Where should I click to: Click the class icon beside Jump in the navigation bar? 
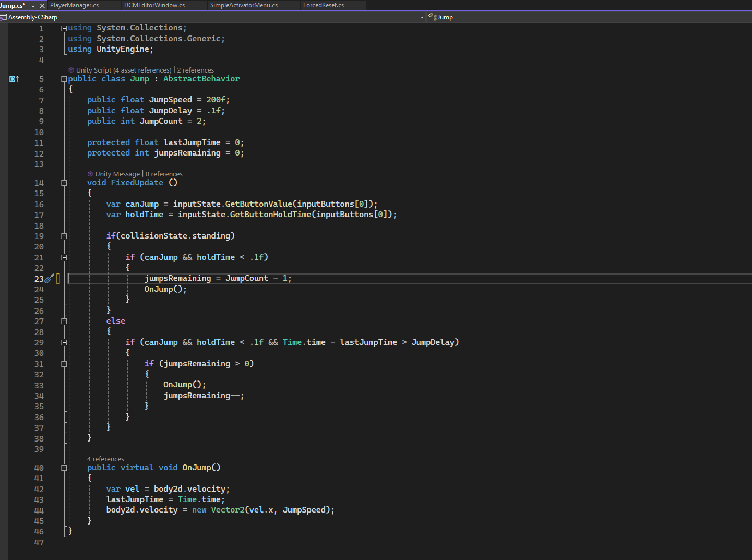pyautogui.click(x=432, y=17)
